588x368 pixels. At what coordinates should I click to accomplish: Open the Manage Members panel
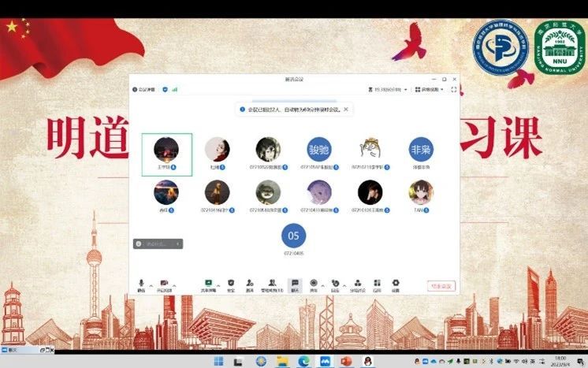[271, 284]
